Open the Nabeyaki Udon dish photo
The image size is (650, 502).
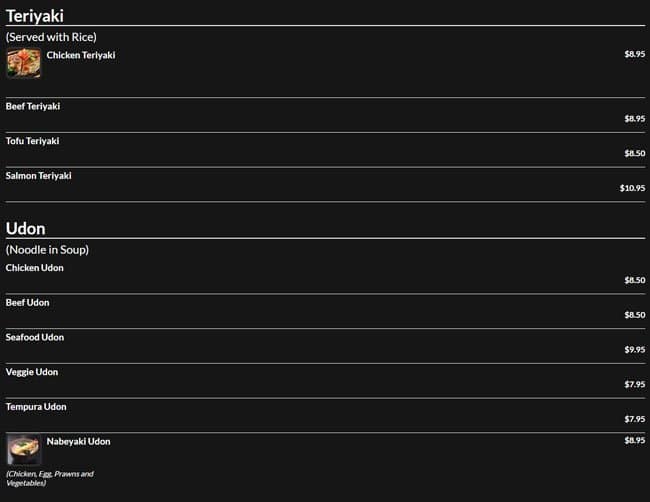click(23, 449)
